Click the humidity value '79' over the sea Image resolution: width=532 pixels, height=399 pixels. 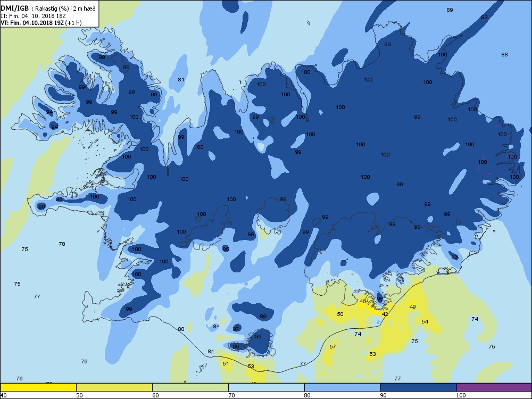tap(84, 361)
